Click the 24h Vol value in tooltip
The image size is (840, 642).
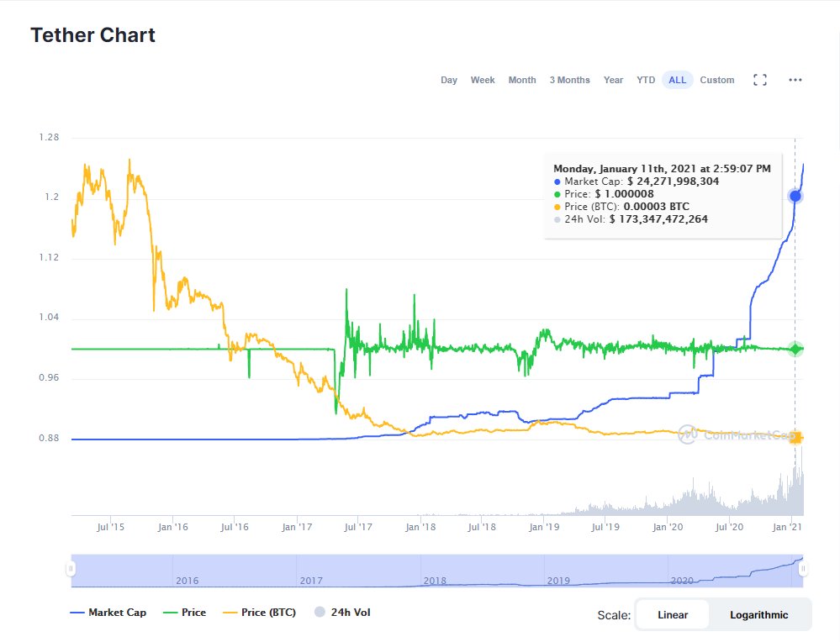click(658, 219)
